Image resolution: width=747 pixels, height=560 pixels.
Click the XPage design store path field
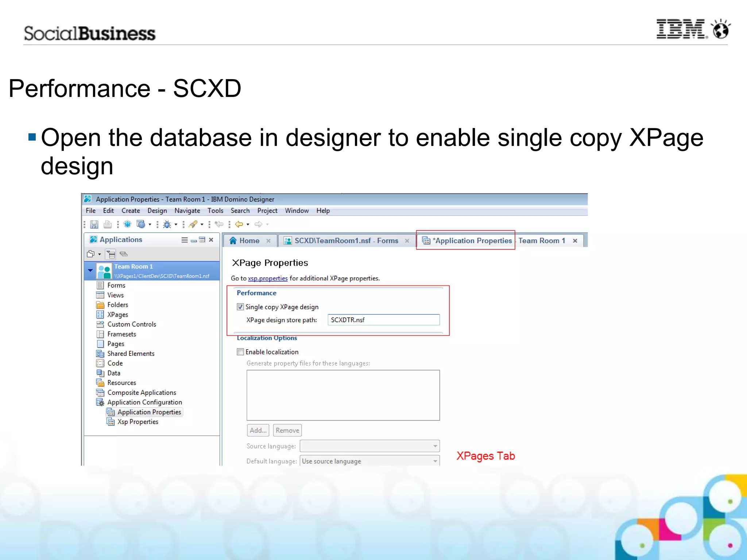coord(384,320)
